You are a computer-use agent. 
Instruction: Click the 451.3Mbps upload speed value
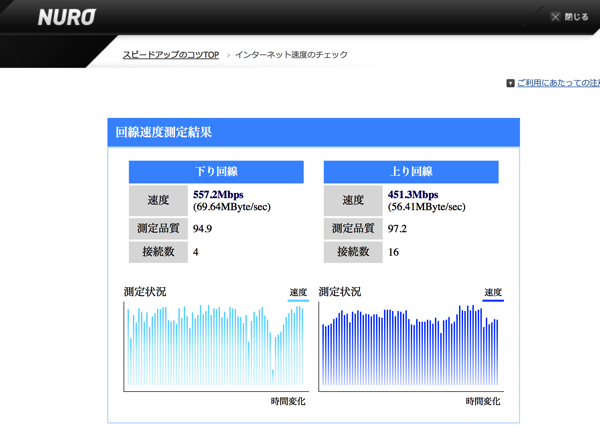point(413,195)
